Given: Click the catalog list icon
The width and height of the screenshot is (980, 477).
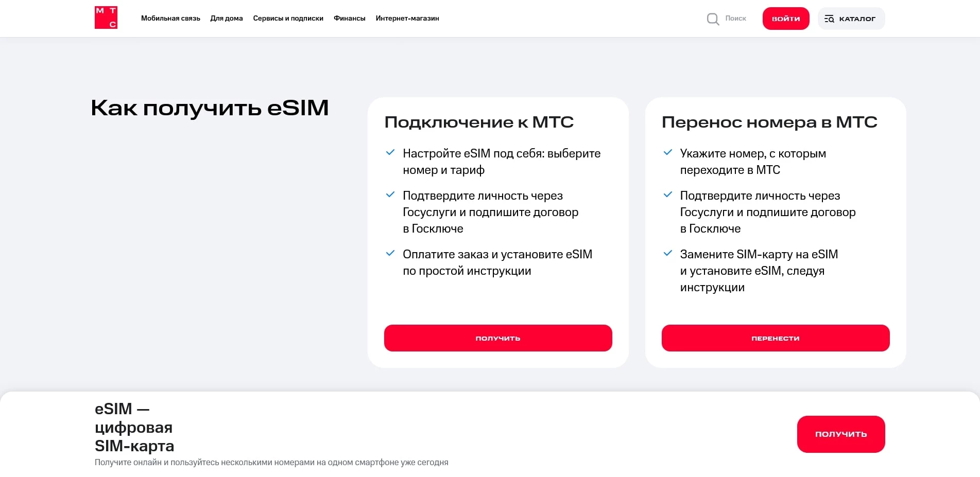Looking at the screenshot, I should pos(829,19).
